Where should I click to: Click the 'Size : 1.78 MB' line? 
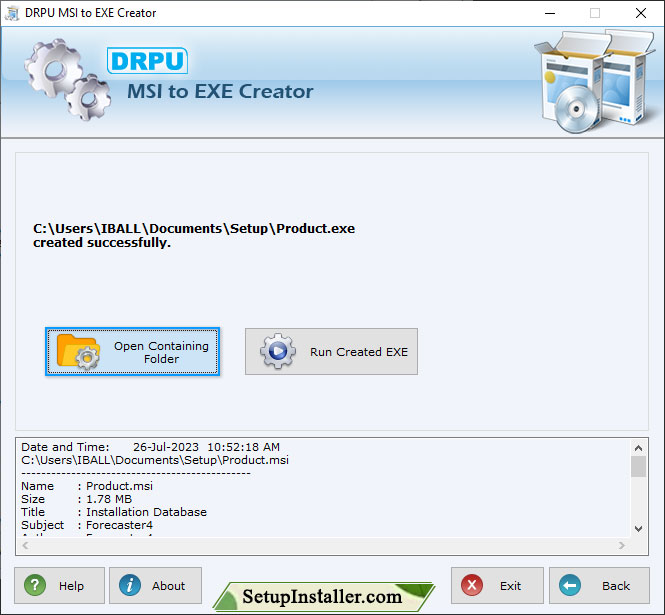click(x=76, y=499)
